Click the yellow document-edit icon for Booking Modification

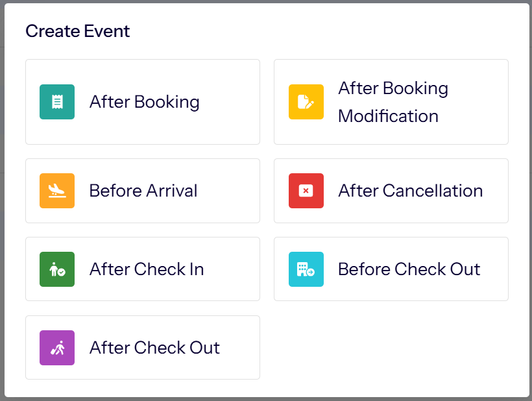tap(306, 102)
